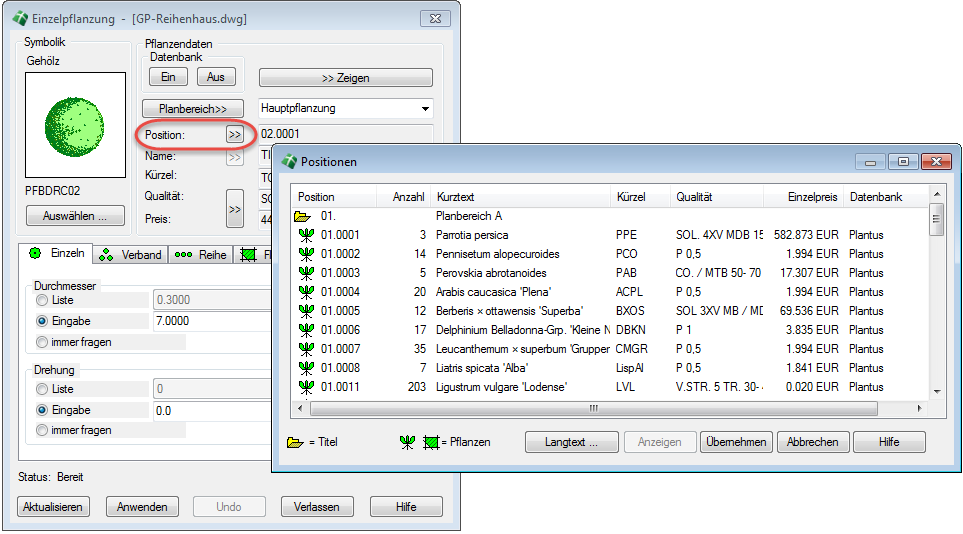The image size is (963, 534).
Task: Open position list with >> button
Action: (234, 134)
